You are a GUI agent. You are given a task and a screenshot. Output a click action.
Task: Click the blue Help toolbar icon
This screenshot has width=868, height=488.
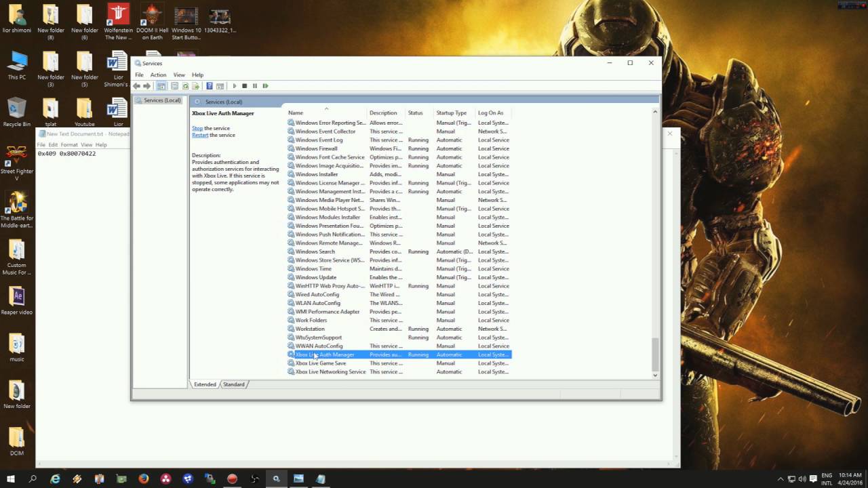210,86
